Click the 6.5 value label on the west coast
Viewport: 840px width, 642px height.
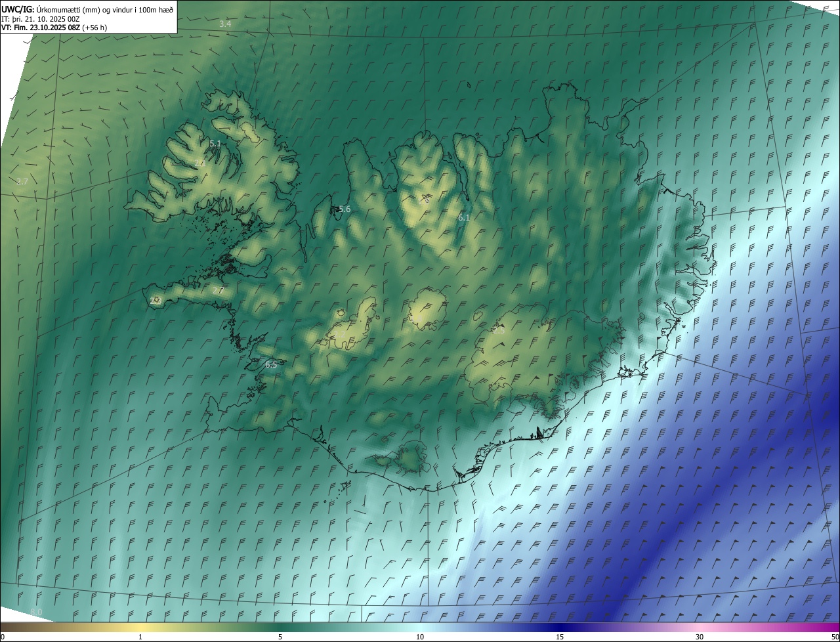[x=271, y=365]
